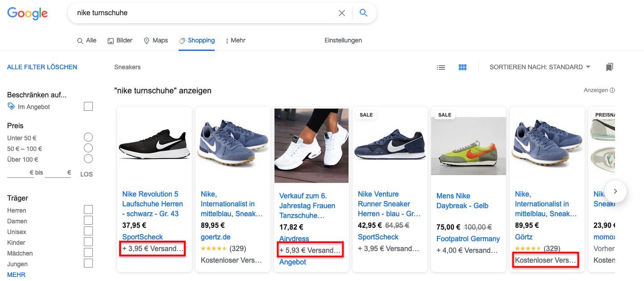The width and height of the screenshot is (644, 281).
Task: Open the Mehr menu
Action: coord(236,40)
